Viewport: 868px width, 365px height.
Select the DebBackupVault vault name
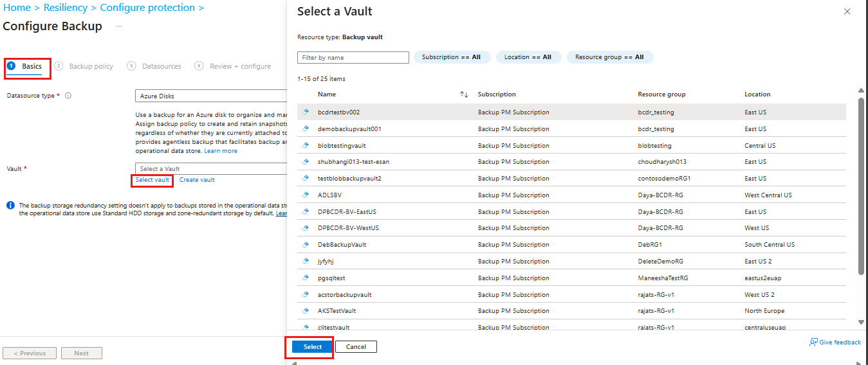click(342, 245)
